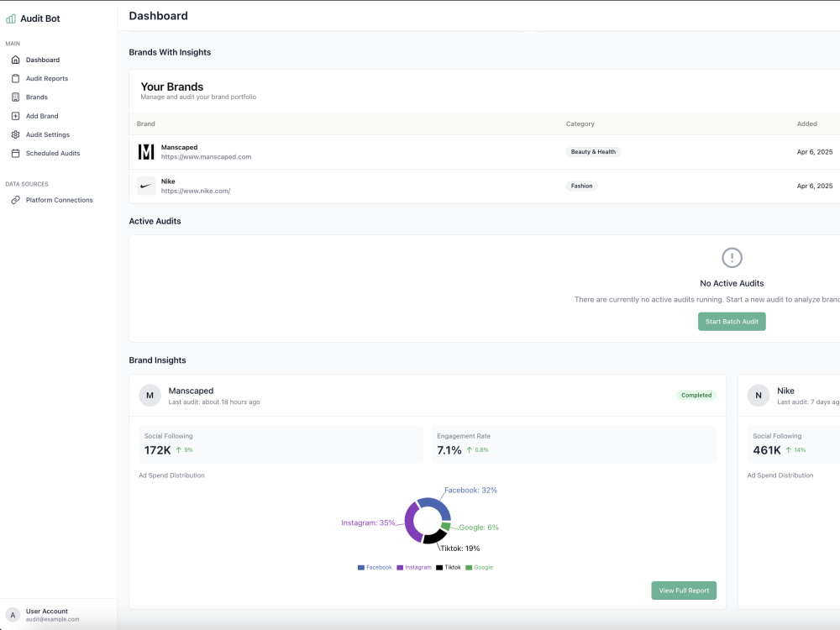Click the Your Brands heading
Viewport: 840px width, 630px height.
click(172, 87)
